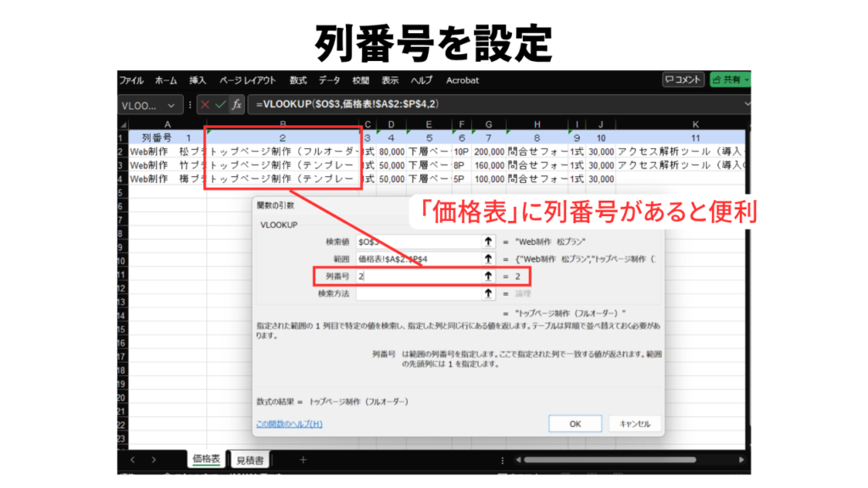Confirm formula with the checkmark icon
The height and width of the screenshot is (488, 868).
(x=220, y=104)
